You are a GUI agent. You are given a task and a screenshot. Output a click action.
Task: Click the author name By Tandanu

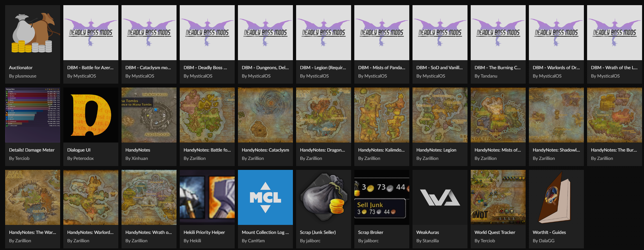pos(486,76)
